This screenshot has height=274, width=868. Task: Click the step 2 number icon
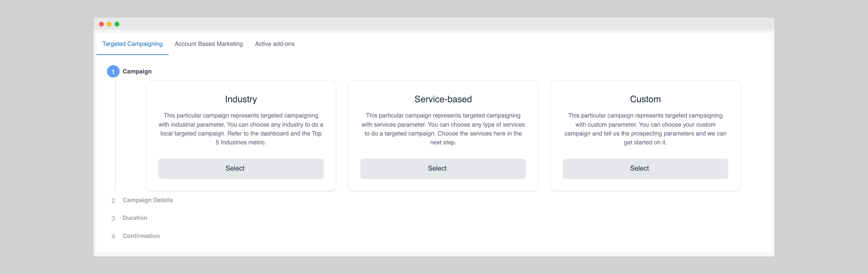(x=113, y=201)
